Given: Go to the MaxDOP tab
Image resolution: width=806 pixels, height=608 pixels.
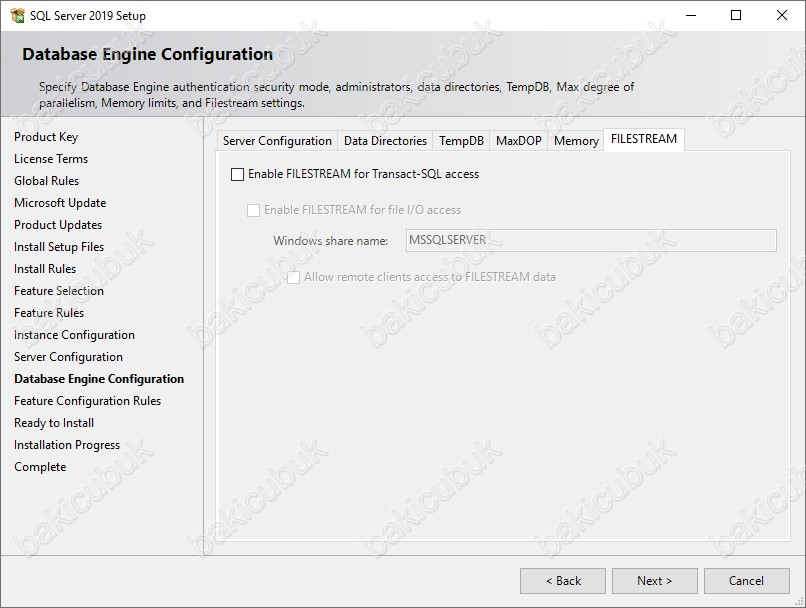Looking at the screenshot, I should tap(519, 140).
